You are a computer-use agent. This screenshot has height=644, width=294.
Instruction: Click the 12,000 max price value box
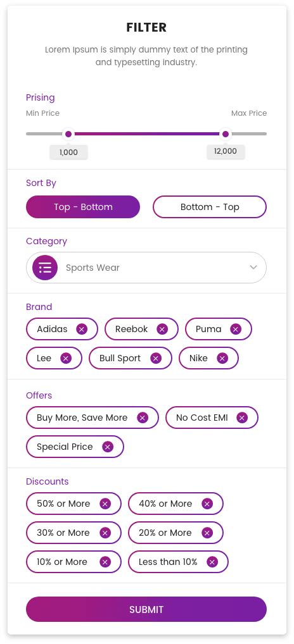point(226,152)
